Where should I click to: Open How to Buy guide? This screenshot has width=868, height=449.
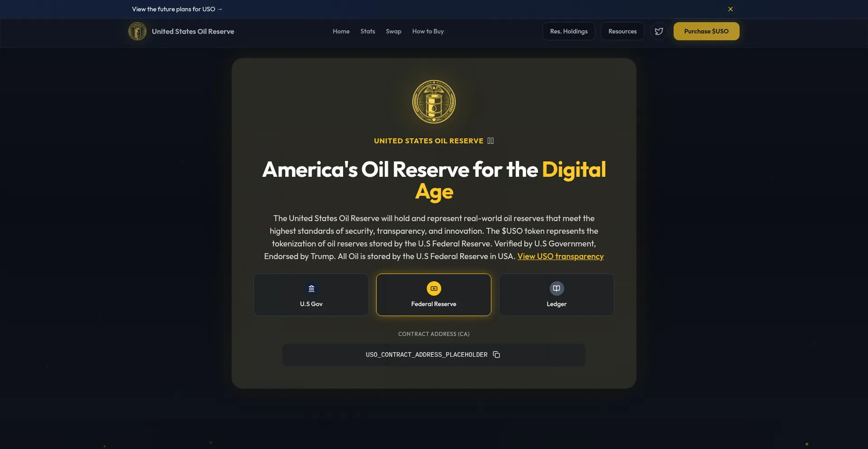pos(428,31)
